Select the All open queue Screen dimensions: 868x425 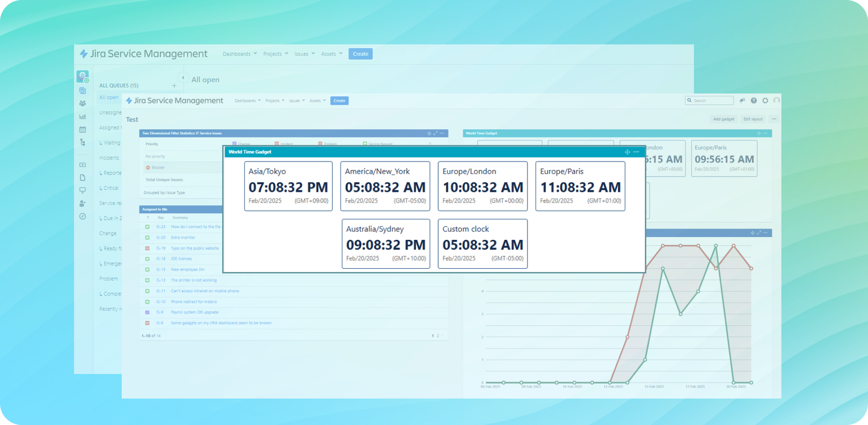109,97
